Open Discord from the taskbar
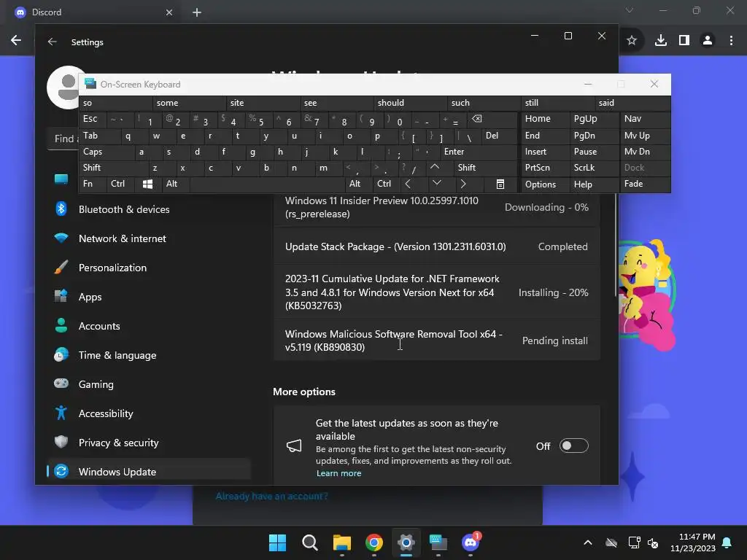This screenshot has height=560, width=747. tap(471, 542)
